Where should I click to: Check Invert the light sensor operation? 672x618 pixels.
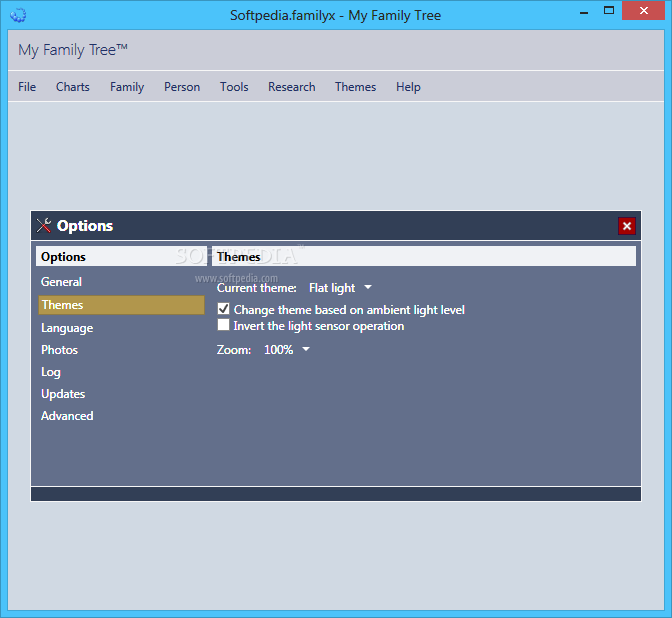point(223,325)
